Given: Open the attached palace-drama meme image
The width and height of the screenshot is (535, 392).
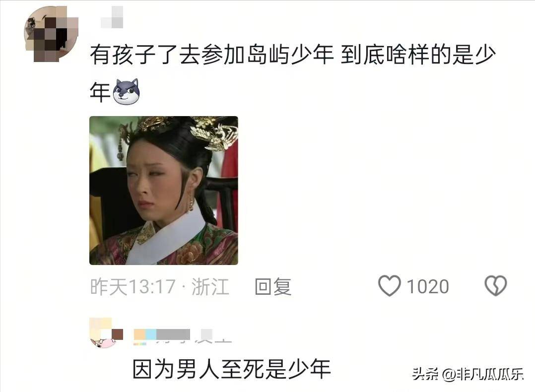Looking at the screenshot, I should point(163,191).
